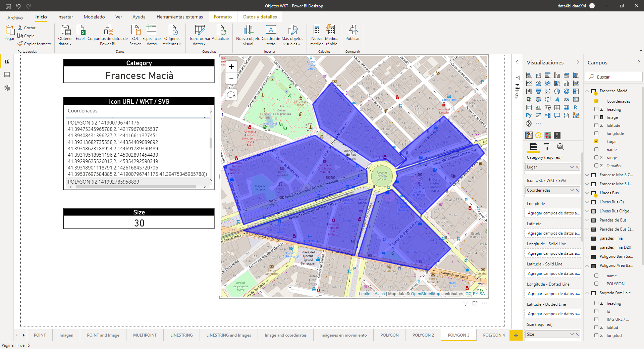The image size is (644, 349).
Task: Uncheck the Coordenadas field checkbox
Action: pos(596,101)
